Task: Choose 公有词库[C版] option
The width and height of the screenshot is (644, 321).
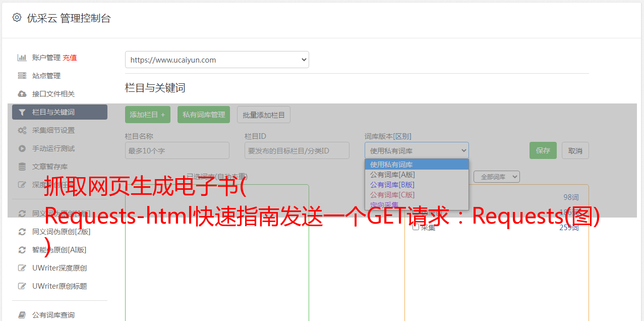Action: point(417,195)
